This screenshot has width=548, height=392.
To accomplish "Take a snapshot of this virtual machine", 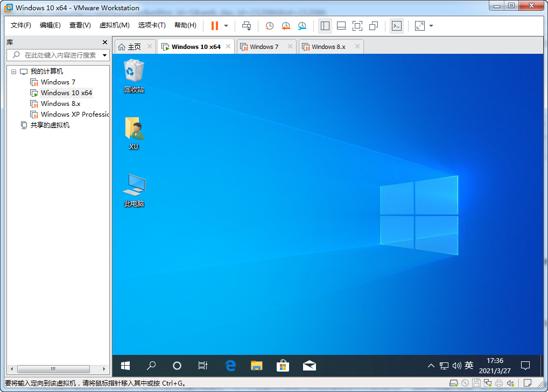I will point(269,26).
